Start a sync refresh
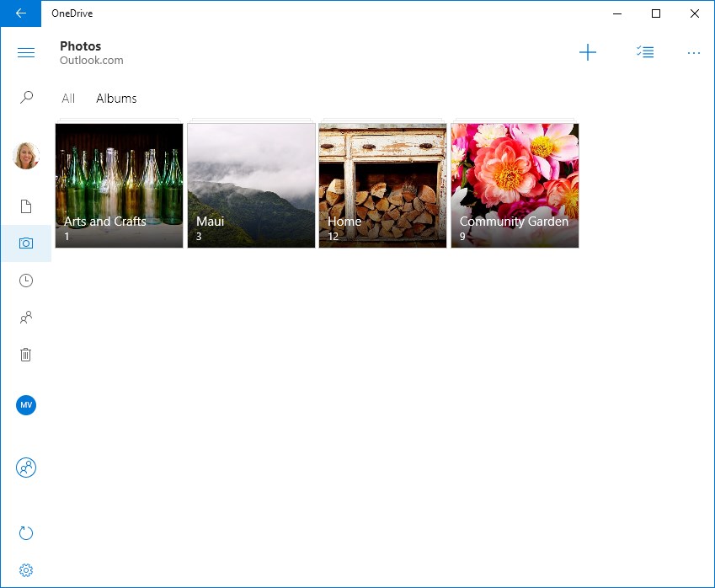Viewport: 715px width, 588px height. pyautogui.click(x=25, y=533)
